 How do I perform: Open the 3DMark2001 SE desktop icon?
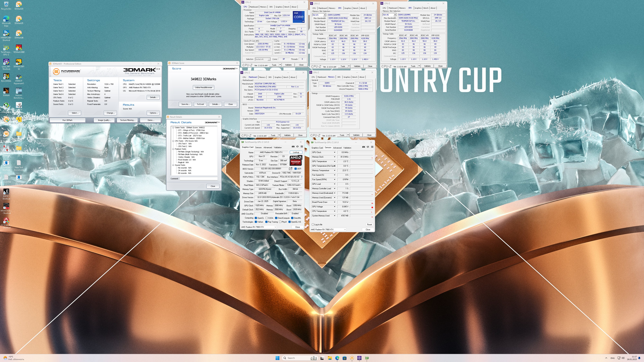pos(19,65)
